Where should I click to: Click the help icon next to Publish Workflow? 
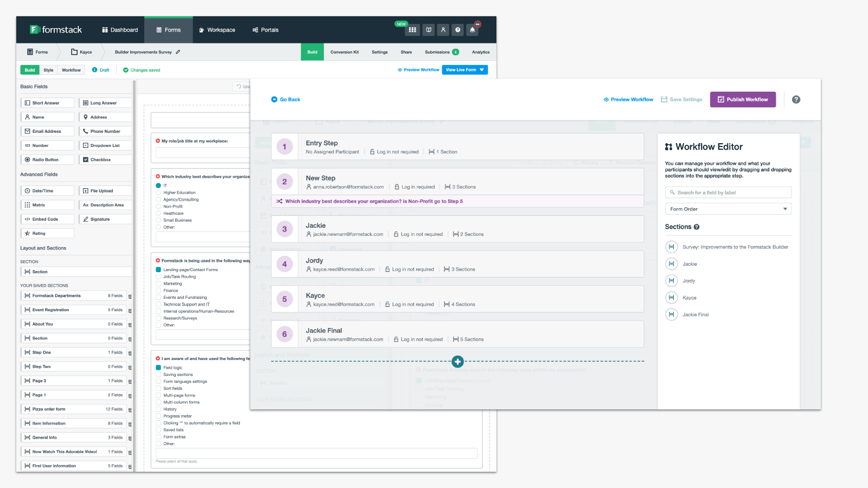796,99
